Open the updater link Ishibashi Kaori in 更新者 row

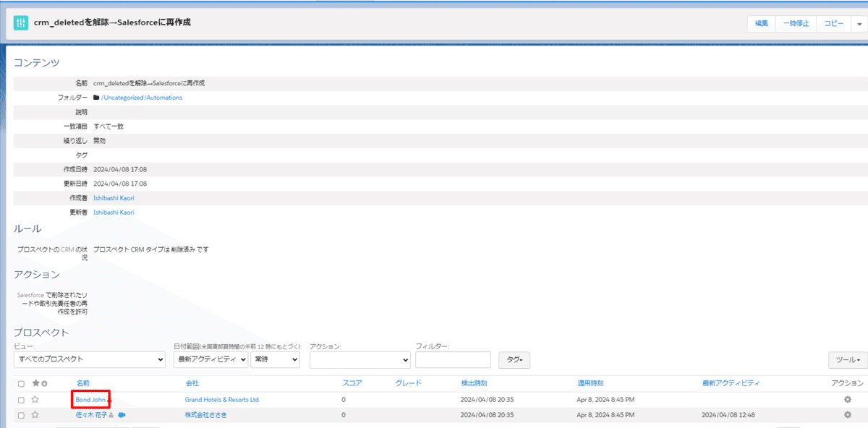pos(114,213)
